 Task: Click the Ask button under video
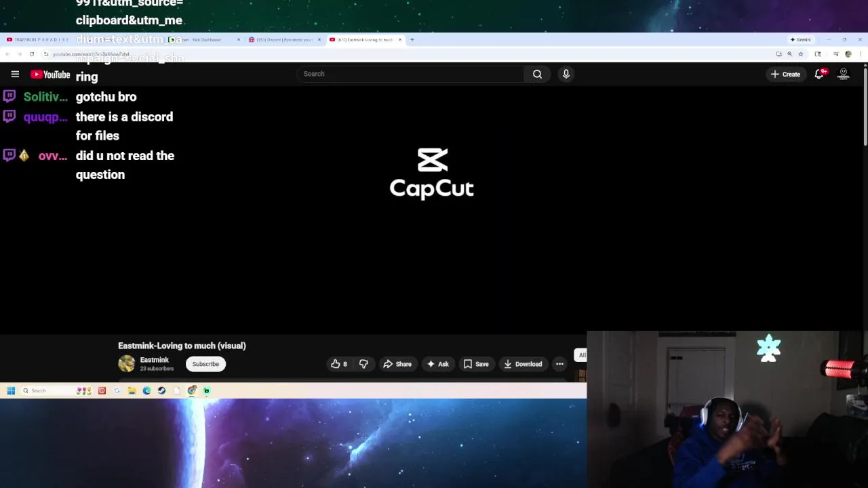point(437,364)
